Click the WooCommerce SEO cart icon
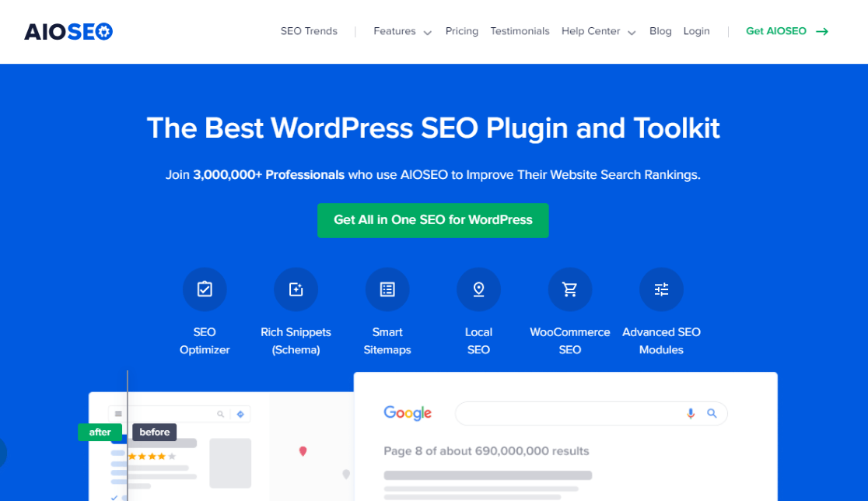The width and height of the screenshot is (868, 501). [570, 289]
